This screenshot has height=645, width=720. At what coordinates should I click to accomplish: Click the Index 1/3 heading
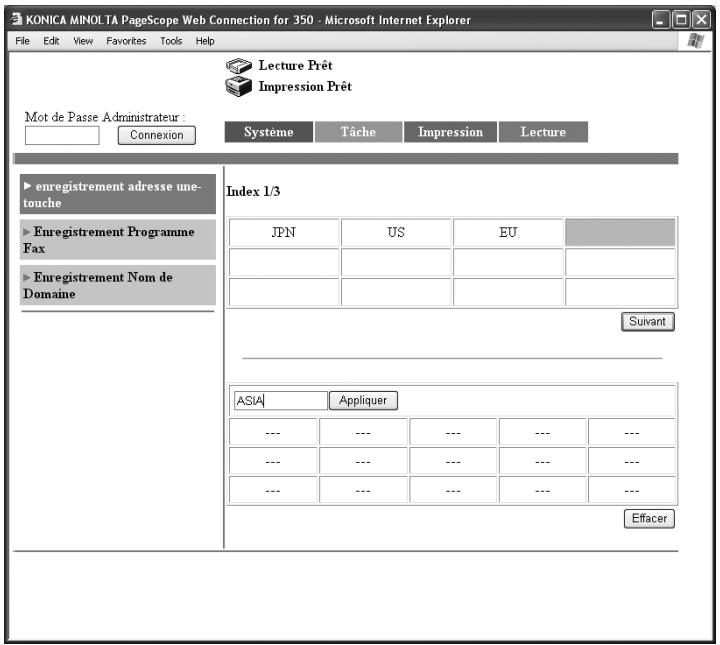click(x=253, y=191)
